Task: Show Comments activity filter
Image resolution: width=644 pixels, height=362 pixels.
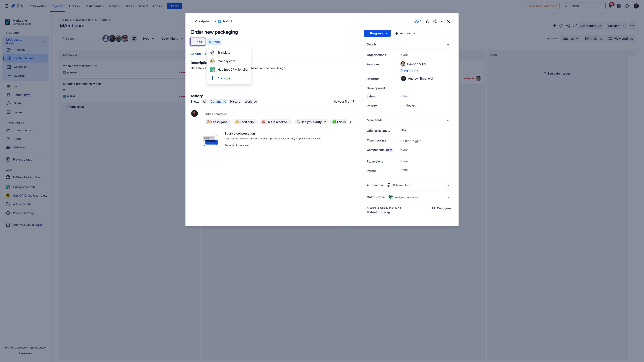Action: tap(218, 102)
